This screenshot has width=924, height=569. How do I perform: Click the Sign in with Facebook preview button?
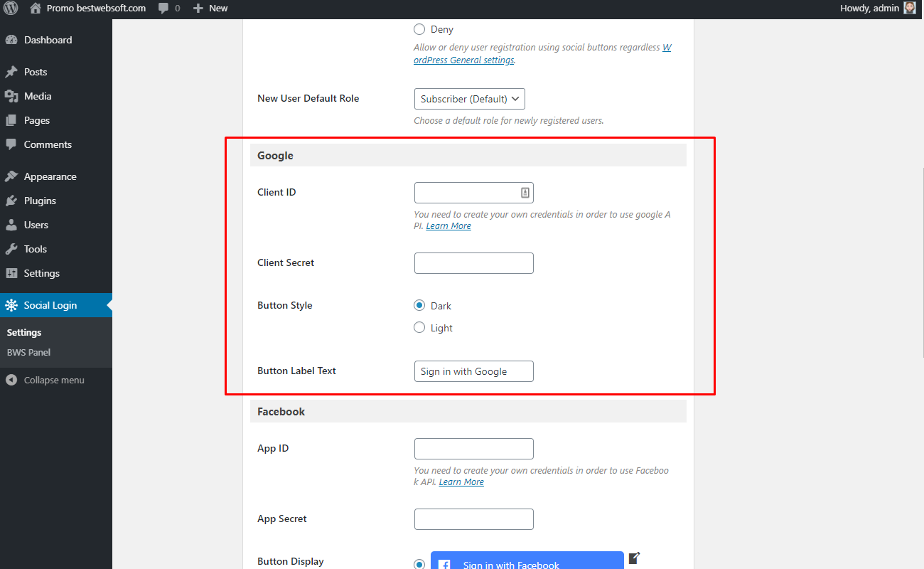click(527, 560)
